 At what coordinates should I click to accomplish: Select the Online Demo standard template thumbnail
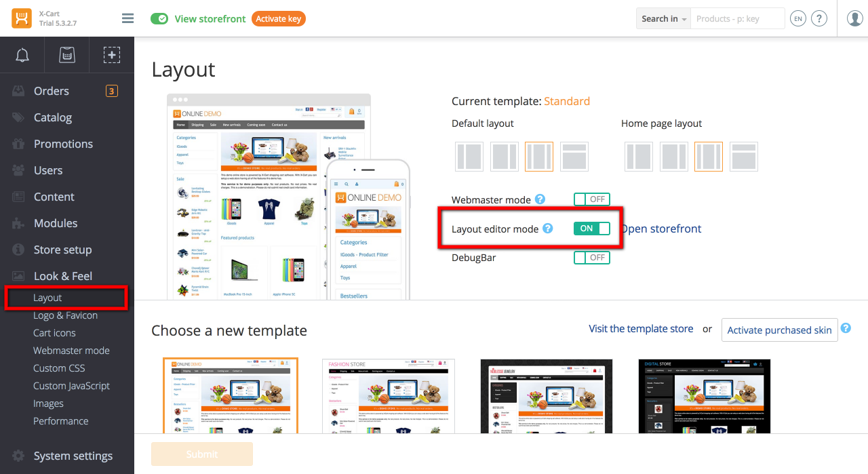coord(231,396)
